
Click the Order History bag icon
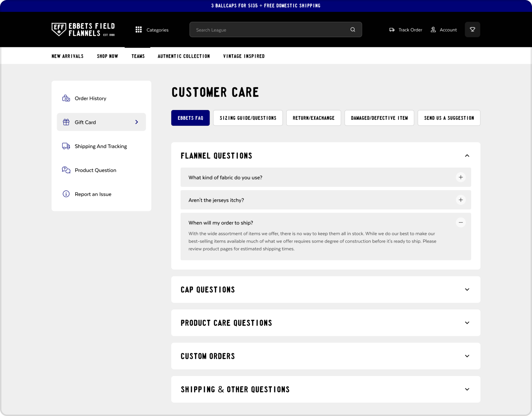[66, 98]
